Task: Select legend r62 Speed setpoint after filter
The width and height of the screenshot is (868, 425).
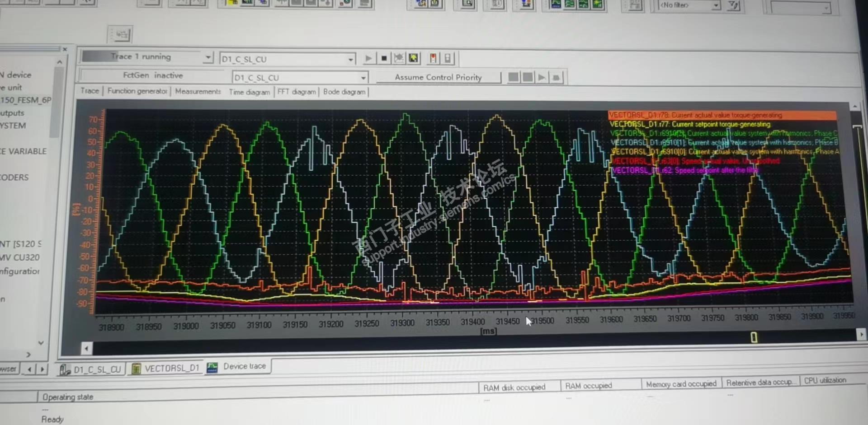Action: [685, 170]
